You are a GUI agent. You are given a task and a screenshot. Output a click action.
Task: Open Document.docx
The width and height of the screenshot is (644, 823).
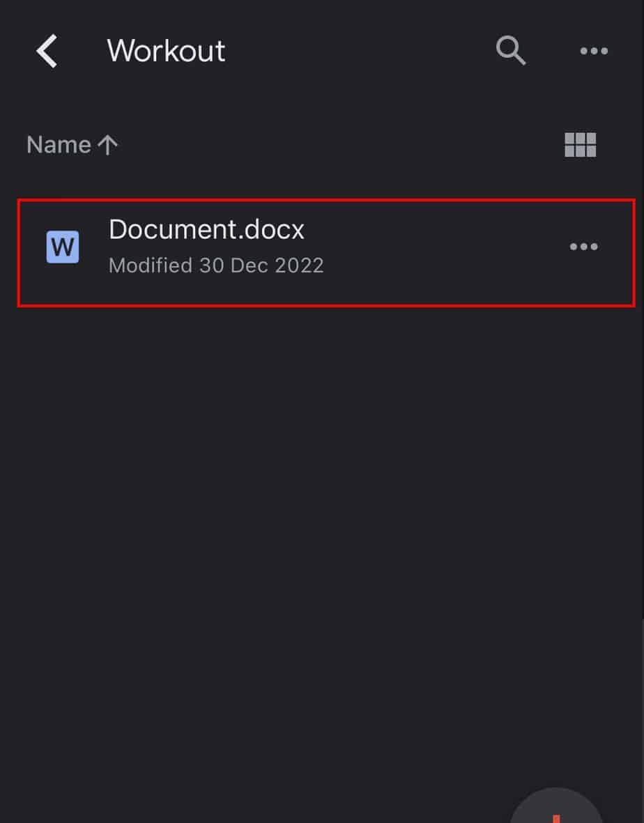(207, 230)
